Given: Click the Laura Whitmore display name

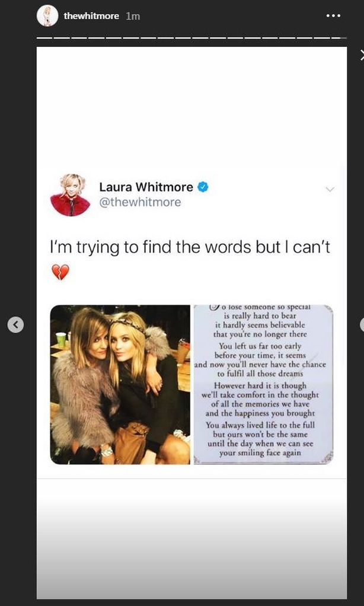Looking at the screenshot, I should [x=146, y=187].
